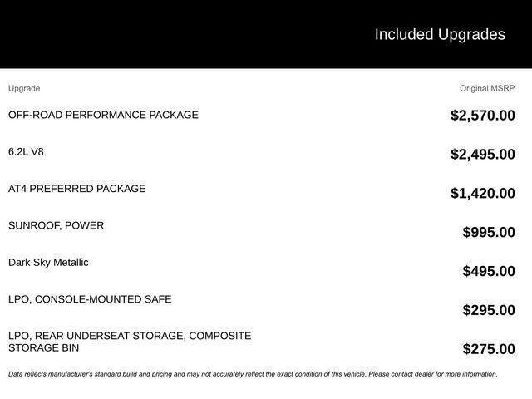The image size is (532, 399).
Task: Click the $995.00 price
Action: point(488,232)
